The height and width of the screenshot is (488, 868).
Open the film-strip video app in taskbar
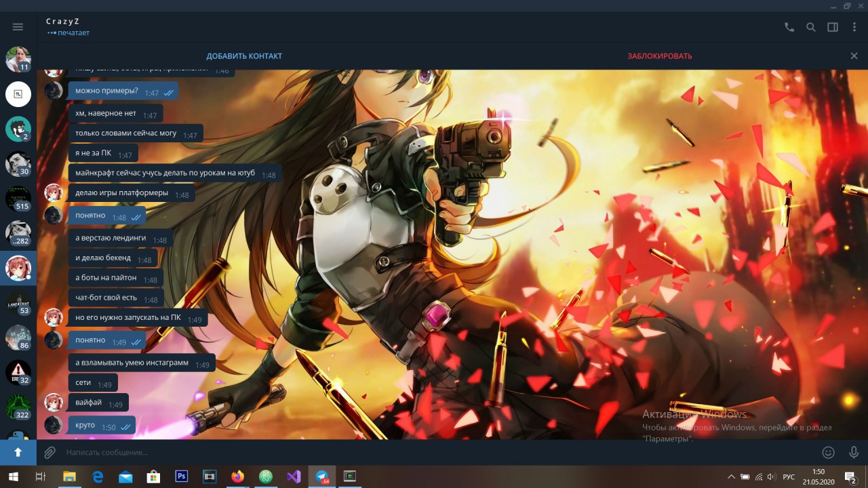tap(209, 476)
